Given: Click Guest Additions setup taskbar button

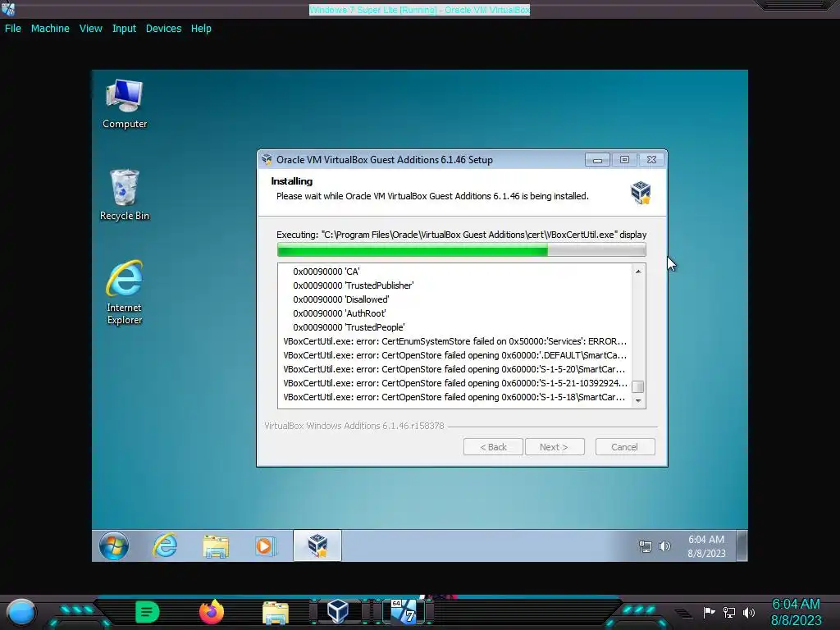Looking at the screenshot, I should (x=317, y=546).
